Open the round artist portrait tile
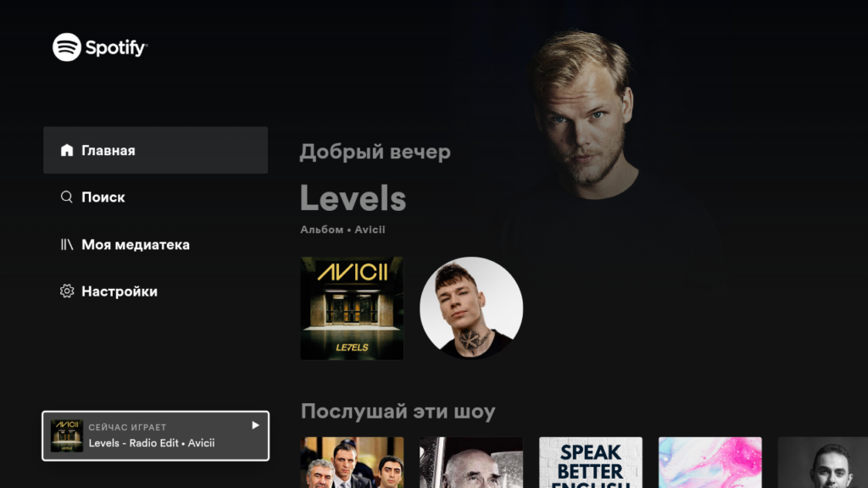868x488 pixels. (471, 308)
